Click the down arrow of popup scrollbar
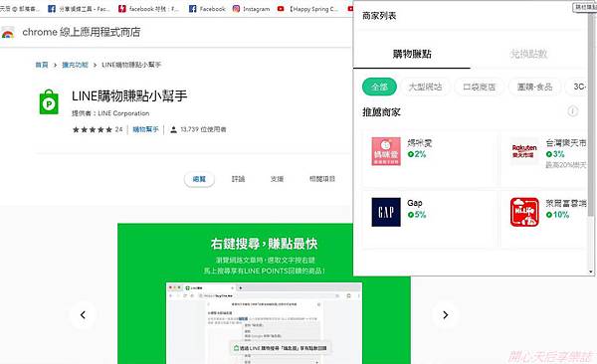This screenshot has width=597, height=364. (x=591, y=272)
